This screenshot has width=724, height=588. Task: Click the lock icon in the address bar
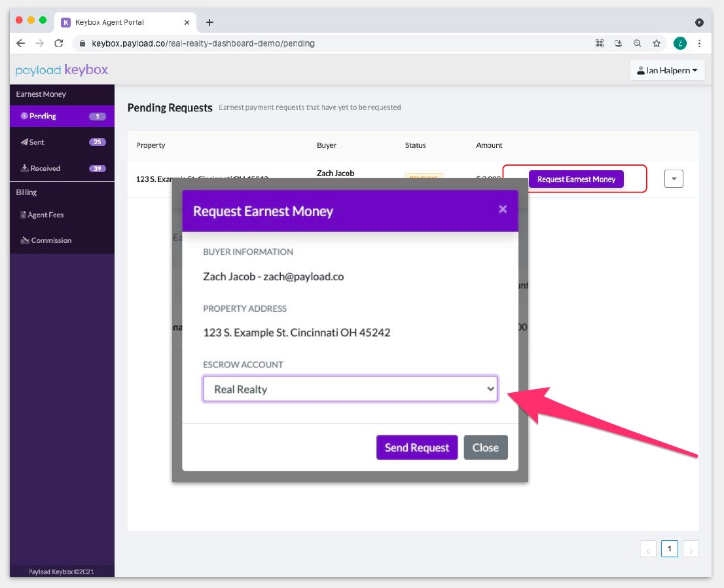(82, 43)
